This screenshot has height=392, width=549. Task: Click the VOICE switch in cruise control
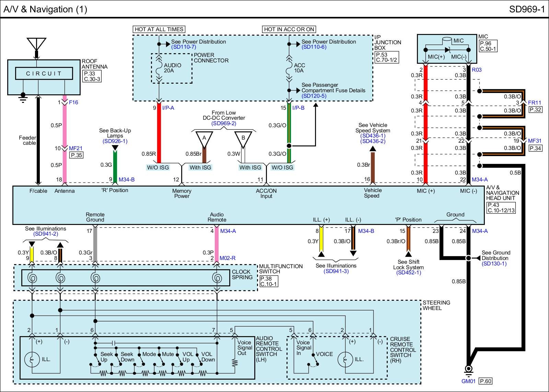coord(314,360)
